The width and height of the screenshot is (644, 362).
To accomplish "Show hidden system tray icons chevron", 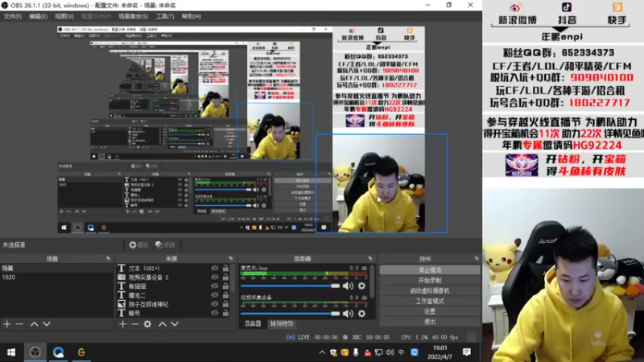I will (x=322, y=352).
